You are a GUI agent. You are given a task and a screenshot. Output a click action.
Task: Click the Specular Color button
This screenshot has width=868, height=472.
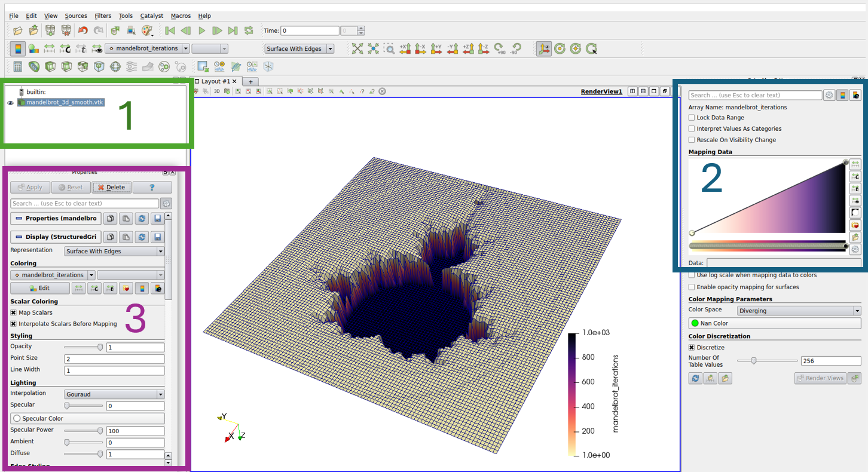click(87, 418)
